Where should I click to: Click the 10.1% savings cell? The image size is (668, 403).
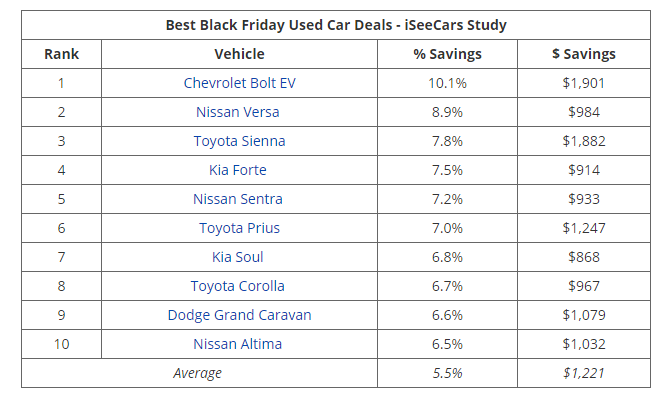[x=447, y=83]
